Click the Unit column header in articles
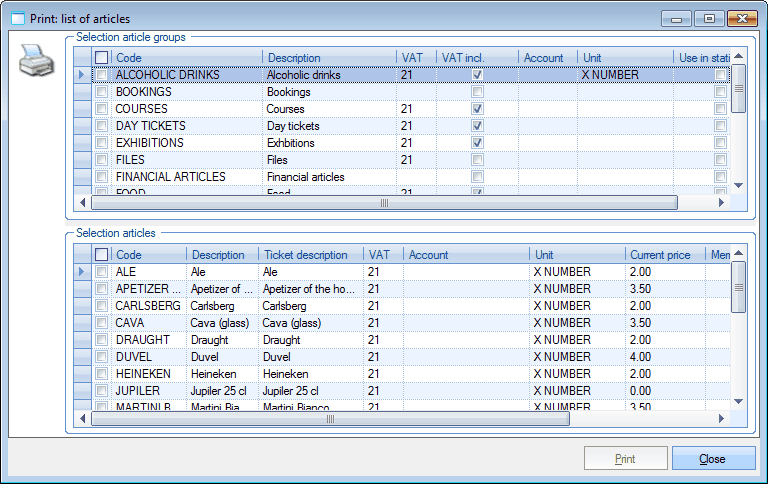 (x=576, y=255)
